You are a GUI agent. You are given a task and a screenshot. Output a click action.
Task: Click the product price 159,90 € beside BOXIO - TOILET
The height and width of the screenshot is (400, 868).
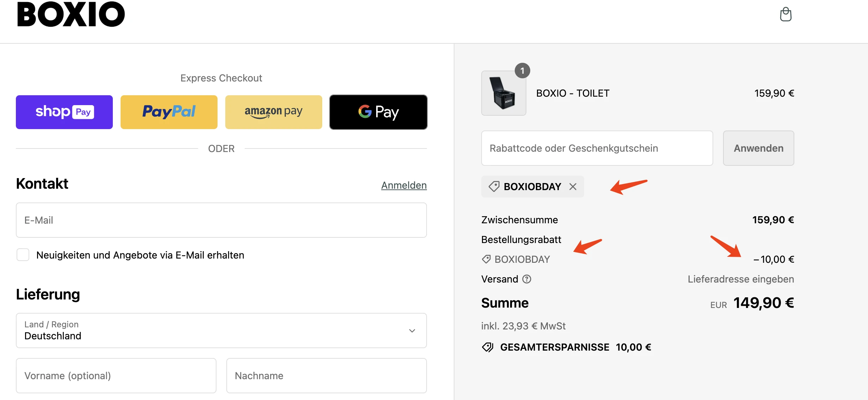(774, 93)
